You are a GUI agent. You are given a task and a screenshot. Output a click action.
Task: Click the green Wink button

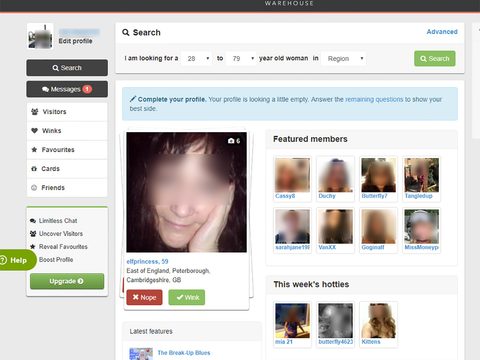click(187, 297)
